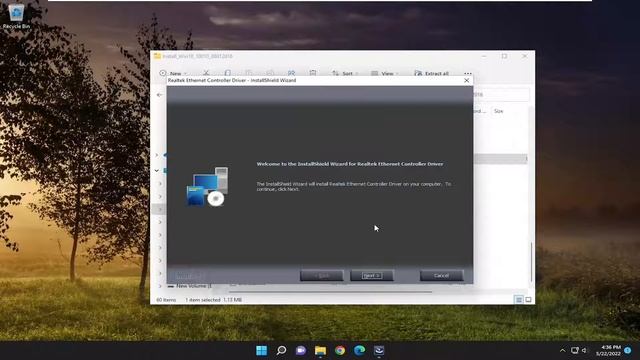The height and width of the screenshot is (360, 640).
Task: Open the Windows Start menu
Action: (262, 350)
